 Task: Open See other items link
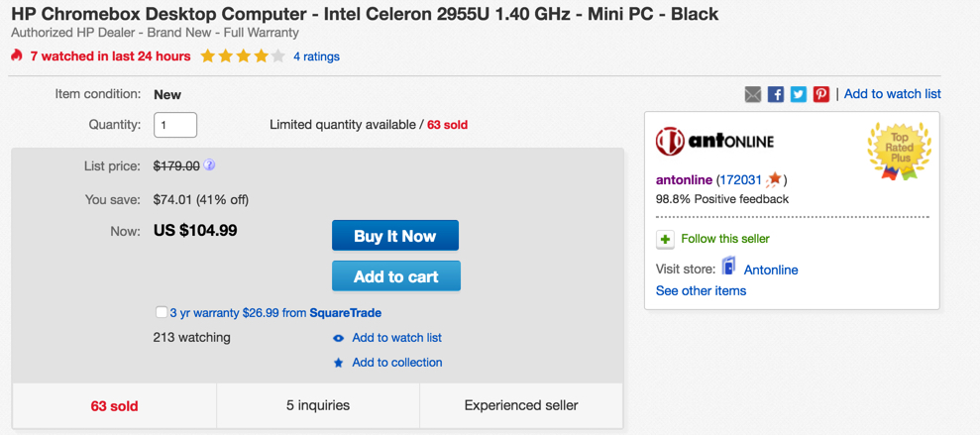[x=701, y=290]
